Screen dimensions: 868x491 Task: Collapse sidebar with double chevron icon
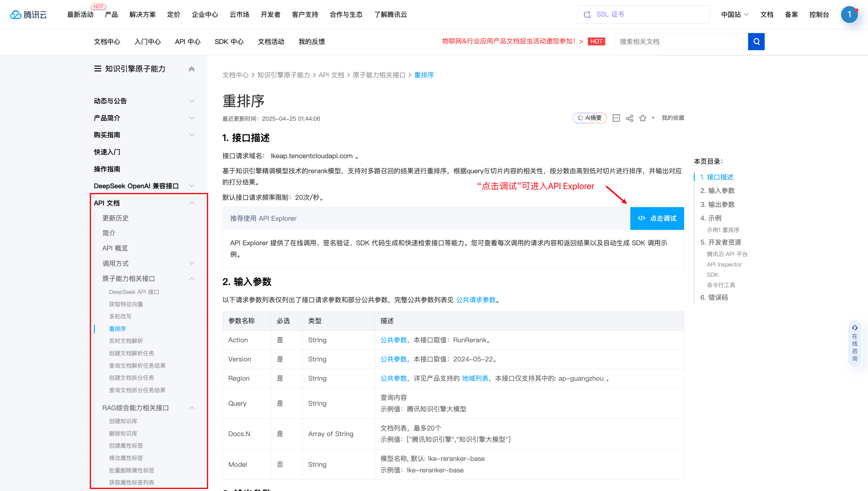point(192,69)
